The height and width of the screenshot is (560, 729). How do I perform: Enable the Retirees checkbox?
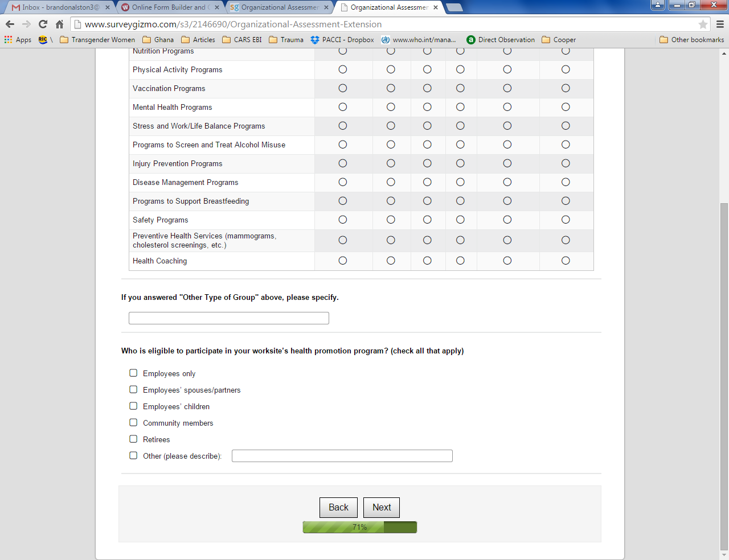click(133, 439)
